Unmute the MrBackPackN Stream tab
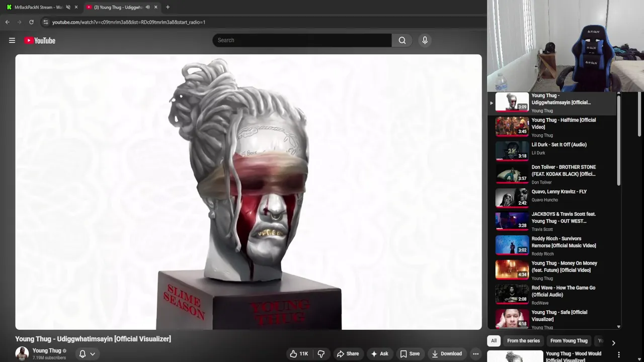The width and height of the screenshot is (644, 362). tap(68, 7)
